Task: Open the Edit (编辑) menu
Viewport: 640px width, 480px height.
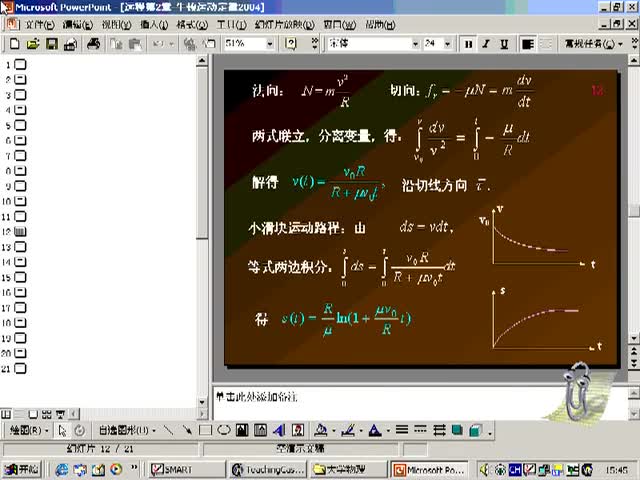Action: 78,25
